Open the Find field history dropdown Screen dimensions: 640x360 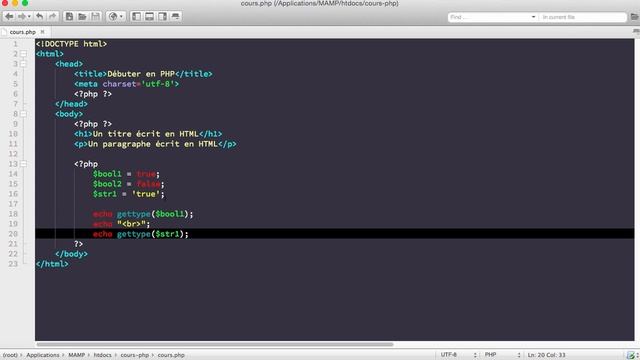click(x=533, y=17)
